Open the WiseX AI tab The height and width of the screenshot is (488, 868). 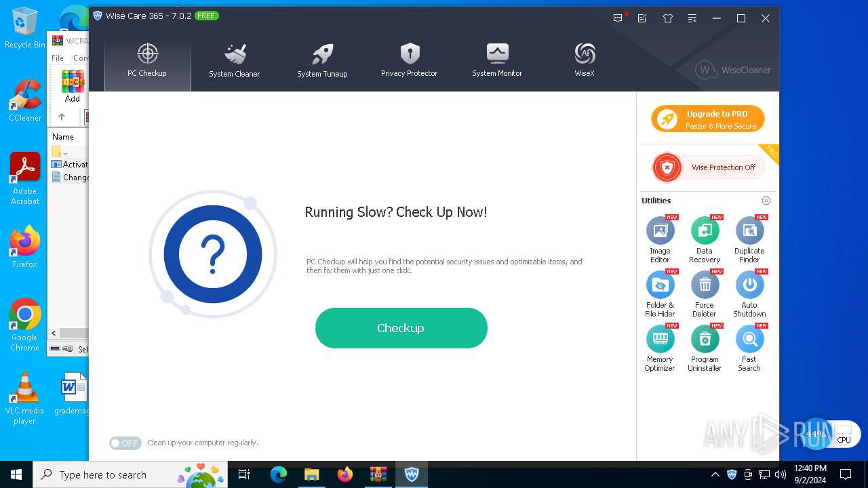(585, 61)
